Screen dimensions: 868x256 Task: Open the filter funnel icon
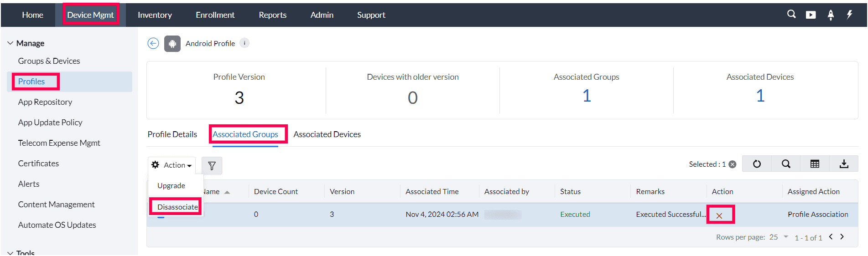[212, 166]
